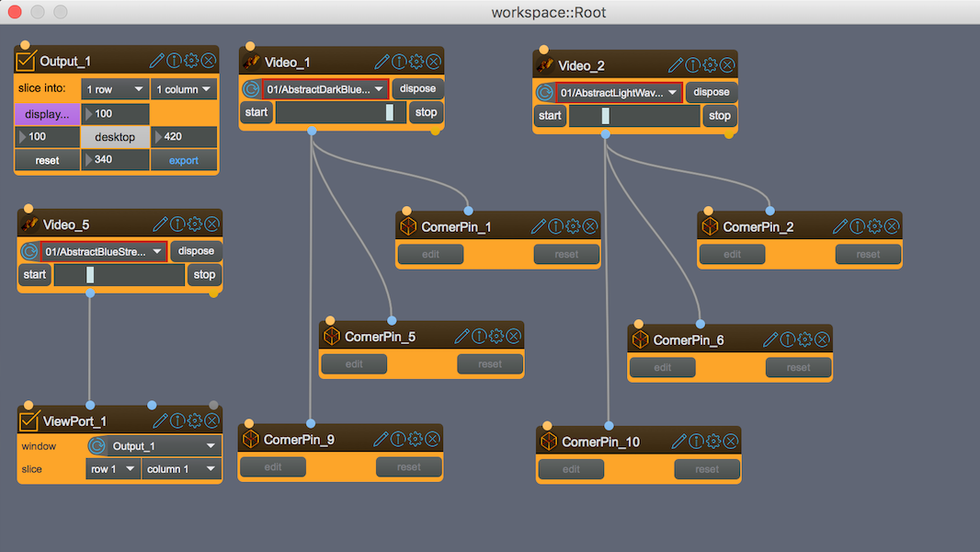
Task: Click the sync icon next to ViewPort_1's window field
Action: 97,445
